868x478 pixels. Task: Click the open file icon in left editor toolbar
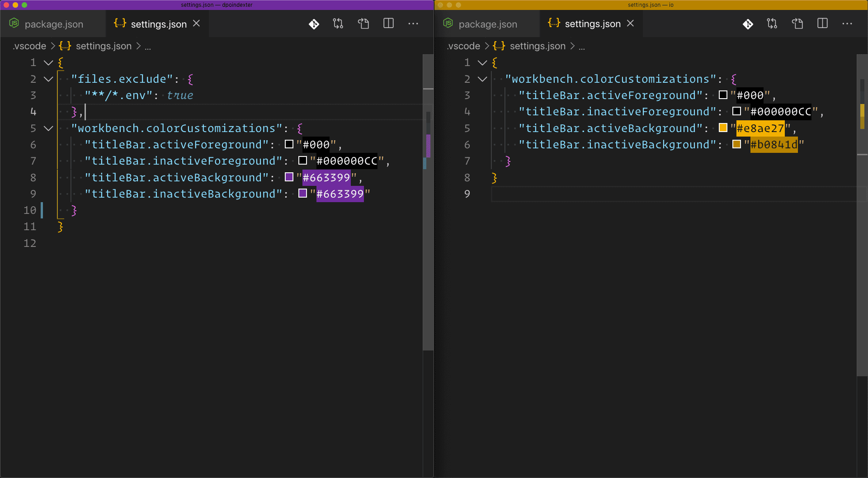click(363, 24)
